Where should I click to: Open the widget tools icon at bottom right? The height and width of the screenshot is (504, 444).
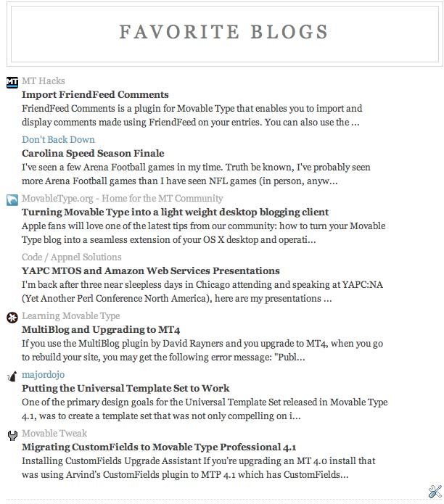click(x=435, y=492)
